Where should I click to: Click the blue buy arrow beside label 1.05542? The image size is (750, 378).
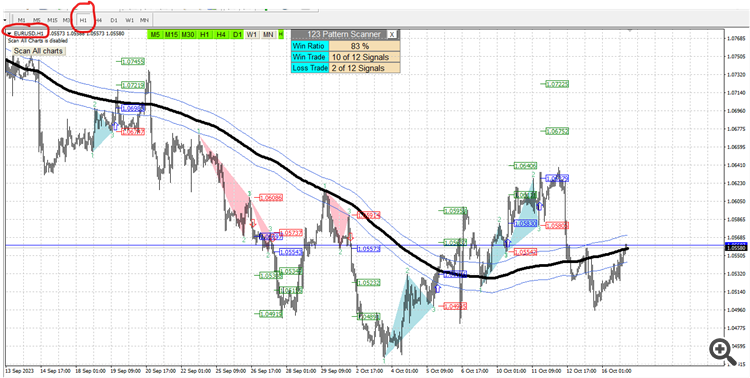pos(508,244)
